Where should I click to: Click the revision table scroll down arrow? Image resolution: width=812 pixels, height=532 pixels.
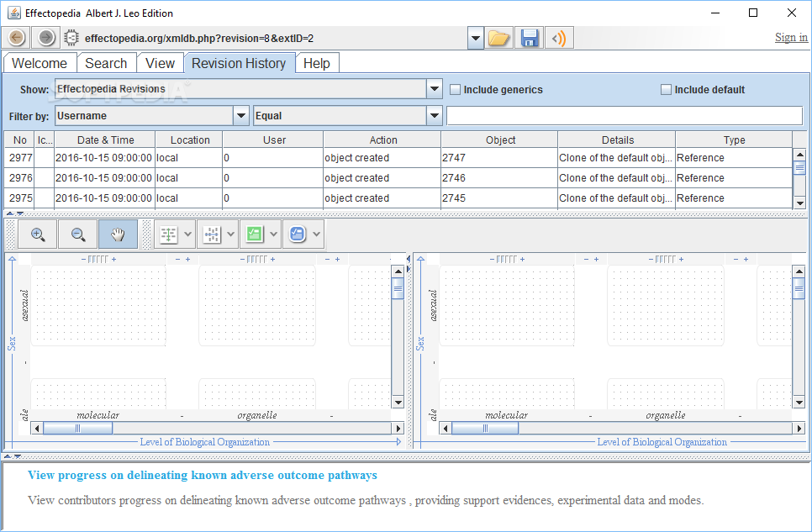coord(799,203)
